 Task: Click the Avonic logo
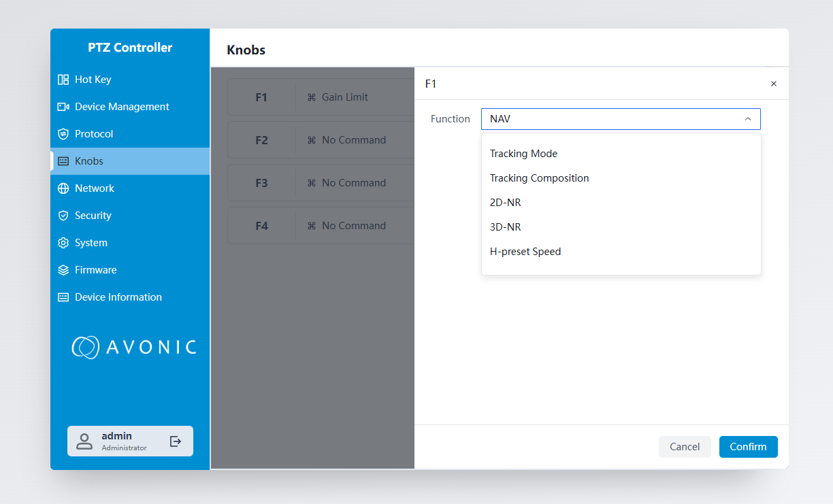pos(133,347)
